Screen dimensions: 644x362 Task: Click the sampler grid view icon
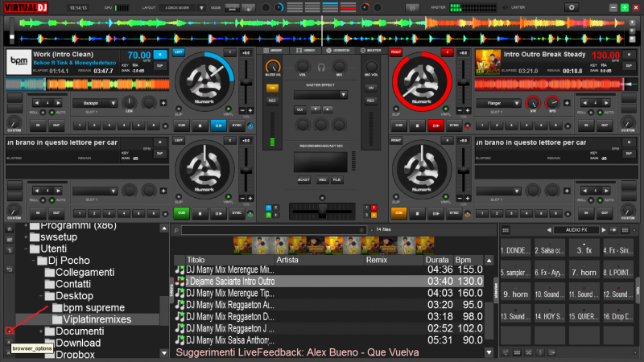(506, 230)
